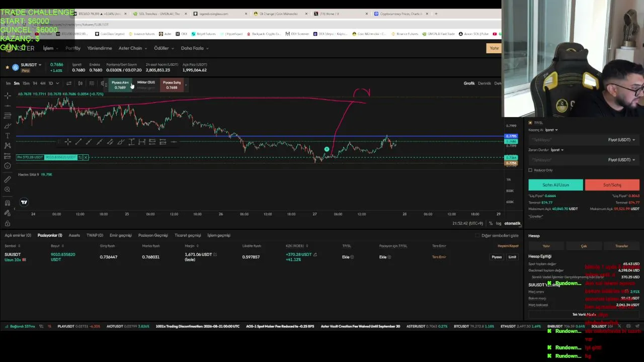Add position TP/SL with the plus icon
Screen dimensions: 644x362
389,257
